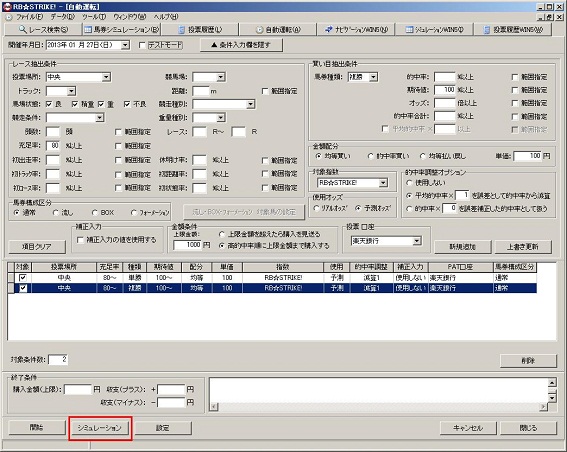Click the 購入金額(上限) input field
Image resolution: width=567 pixels, height=452 pixels.
[x=78, y=389]
